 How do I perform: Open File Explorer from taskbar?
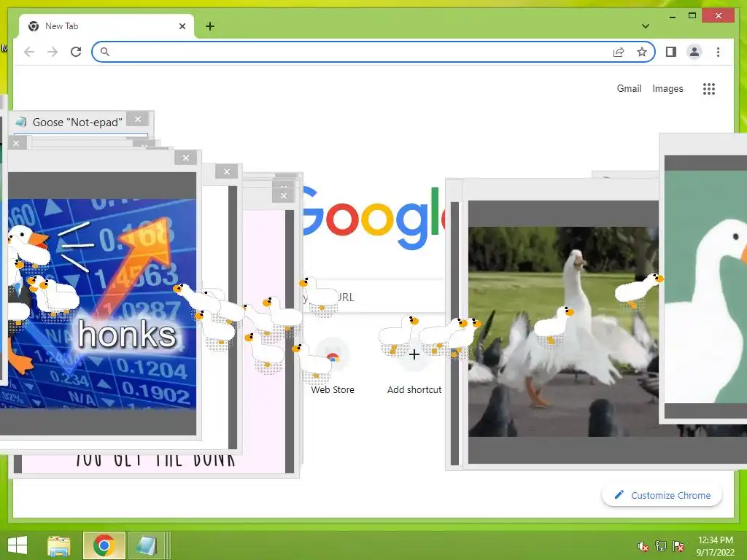point(59,545)
